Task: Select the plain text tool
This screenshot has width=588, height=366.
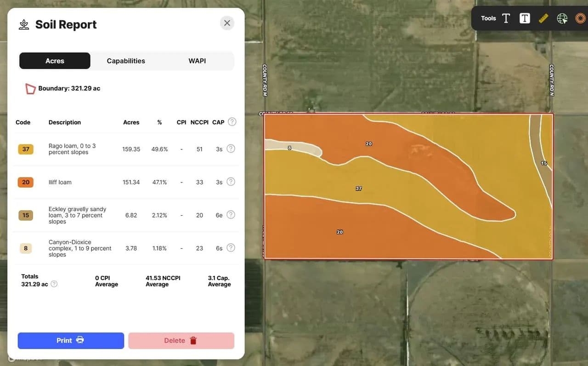Action: point(506,18)
